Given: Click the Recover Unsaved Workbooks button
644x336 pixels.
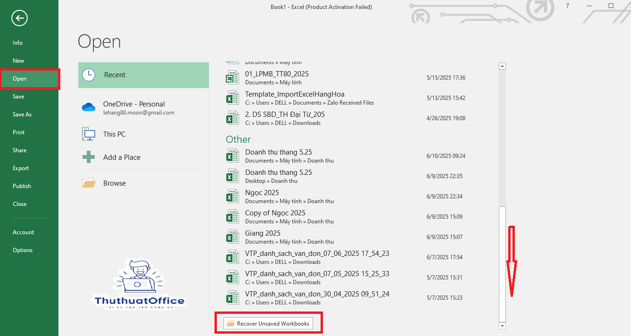Looking at the screenshot, I should pos(268,324).
